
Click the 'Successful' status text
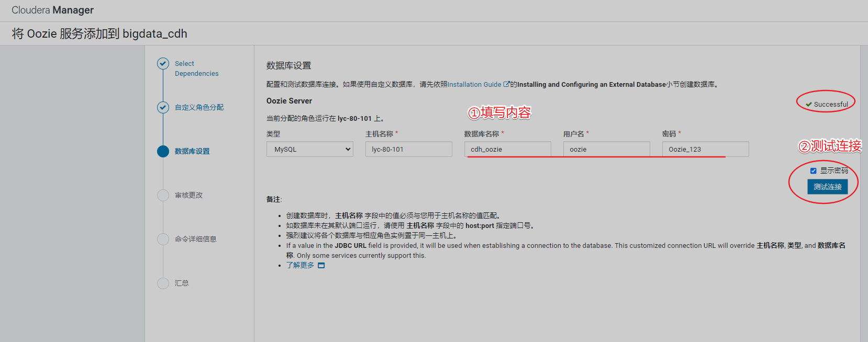(x=831, y=105)
